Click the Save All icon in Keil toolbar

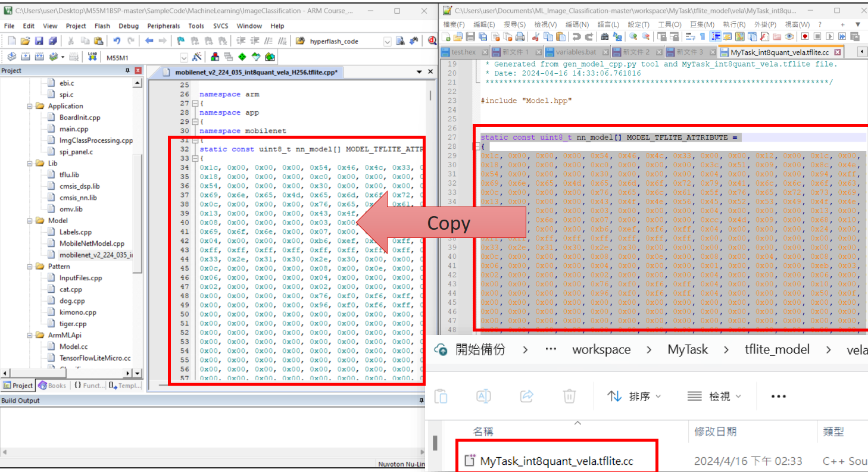[52, 41]
